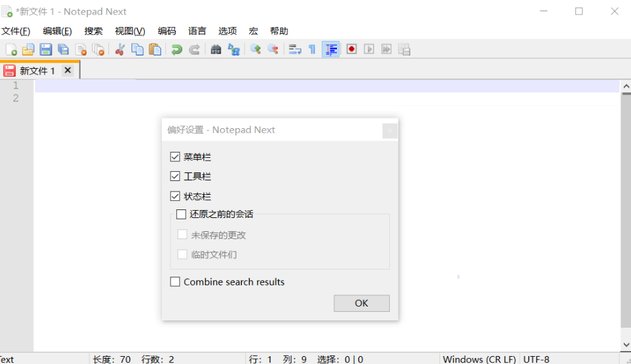Open the 编码 menu
This screenshot has width=631, height=364.
click(x=167, y=31)
